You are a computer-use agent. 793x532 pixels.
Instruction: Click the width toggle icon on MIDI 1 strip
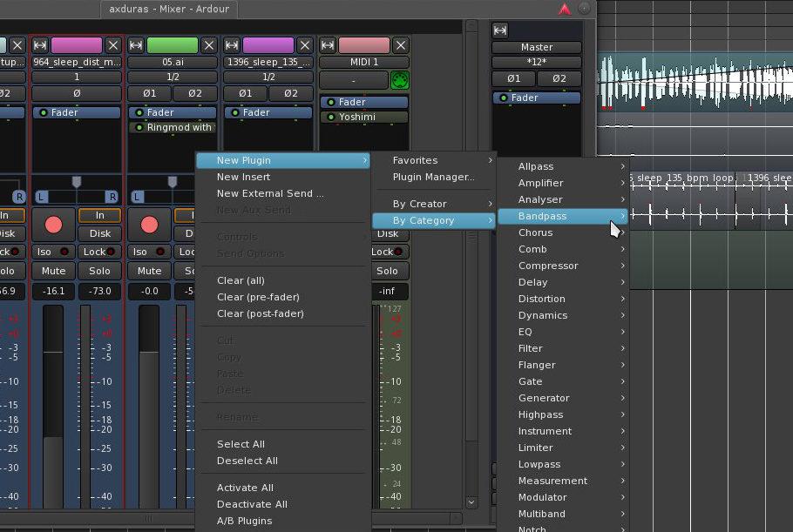pos(329,45)
